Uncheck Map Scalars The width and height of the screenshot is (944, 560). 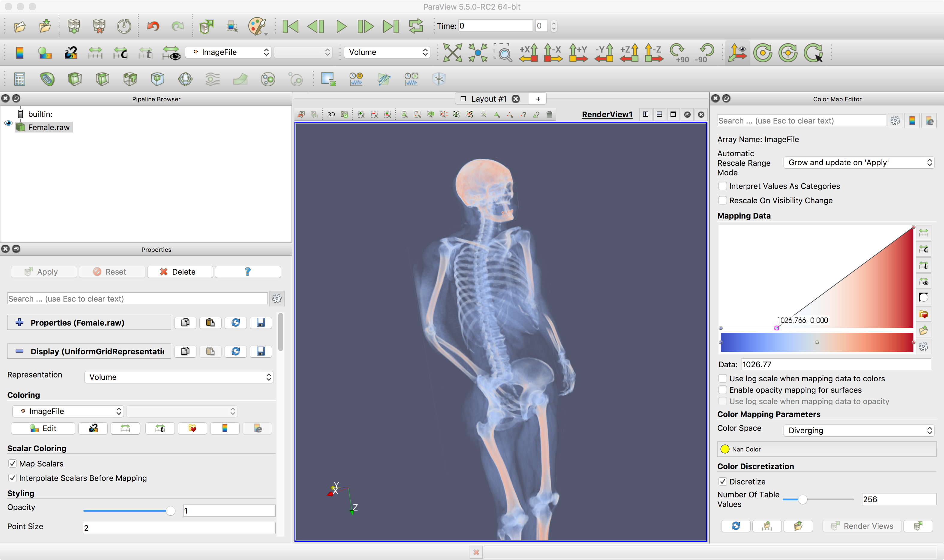pyautogui.click(x=13, y=464)
